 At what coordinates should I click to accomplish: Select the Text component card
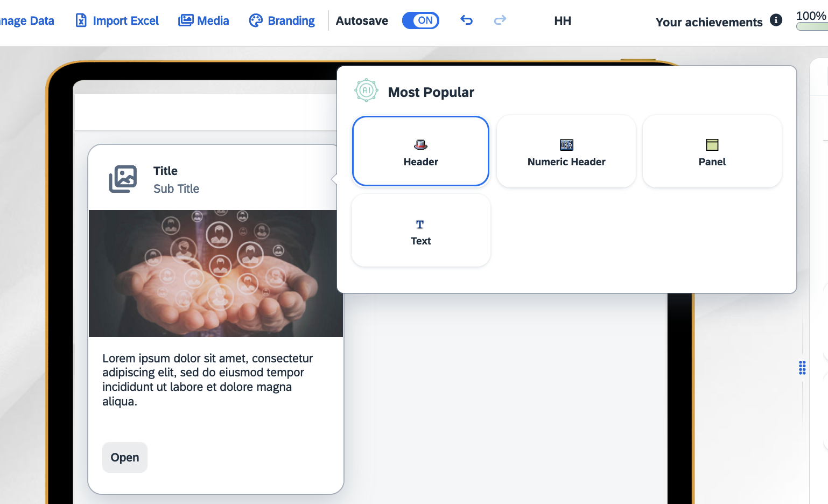coord(420,230)
